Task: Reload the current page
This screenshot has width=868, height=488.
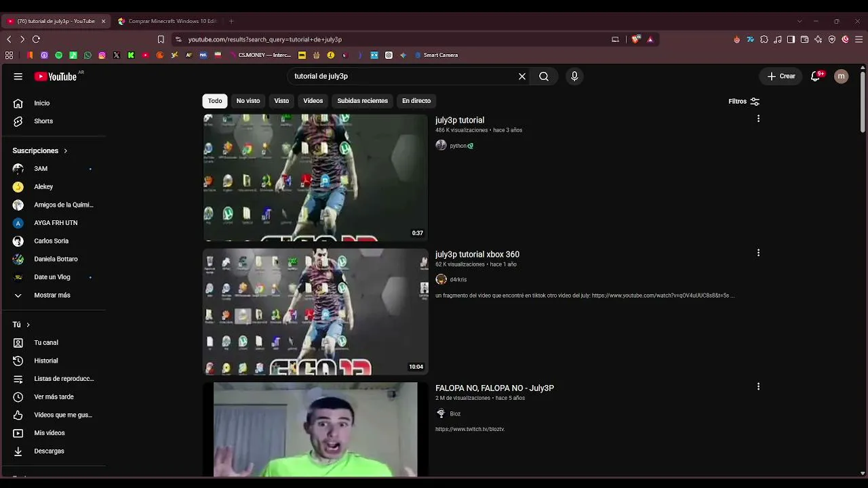Action: (36, 39)
